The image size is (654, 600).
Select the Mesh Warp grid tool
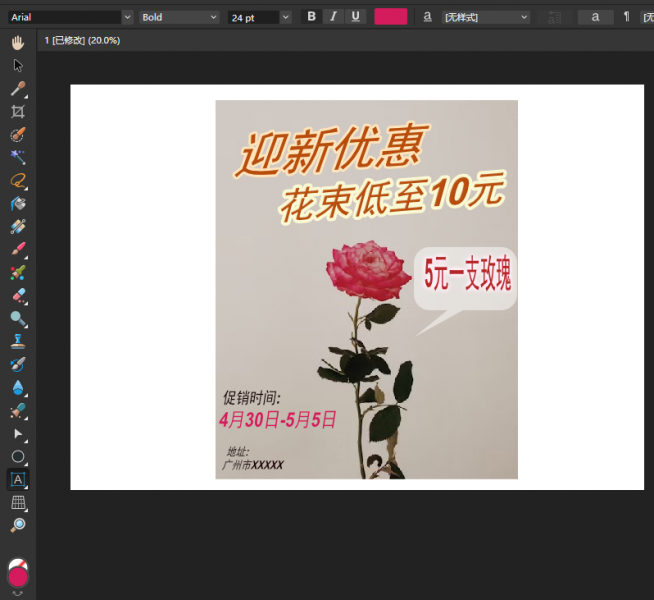point(18,502)
